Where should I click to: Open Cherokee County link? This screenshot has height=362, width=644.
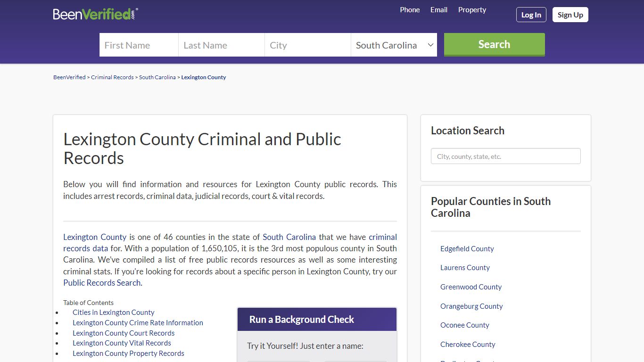(468, 345)
